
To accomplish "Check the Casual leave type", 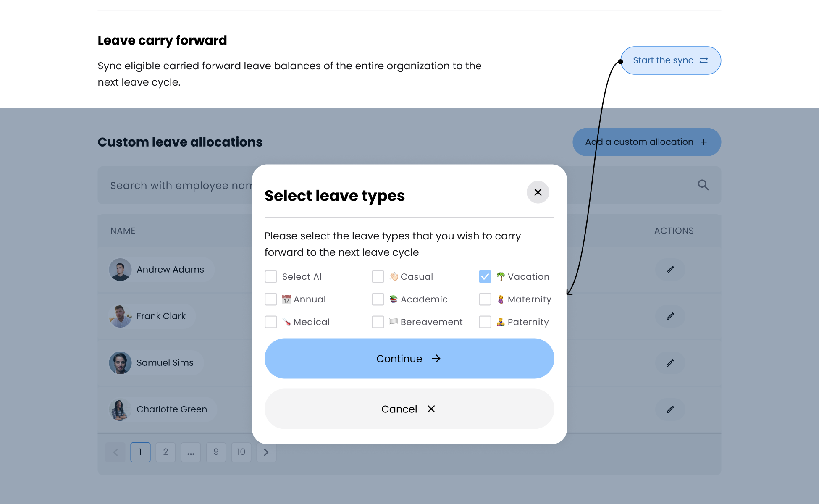I will [x=378, y=276].
